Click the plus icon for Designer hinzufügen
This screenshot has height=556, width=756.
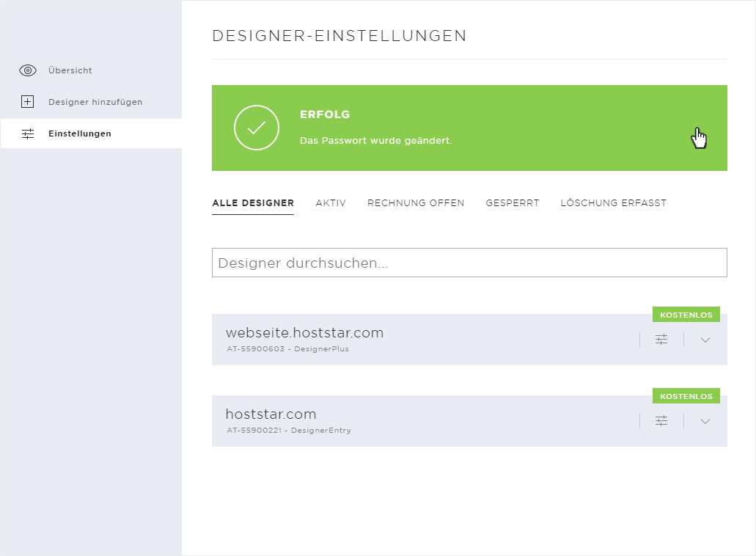tap(27, 102)
